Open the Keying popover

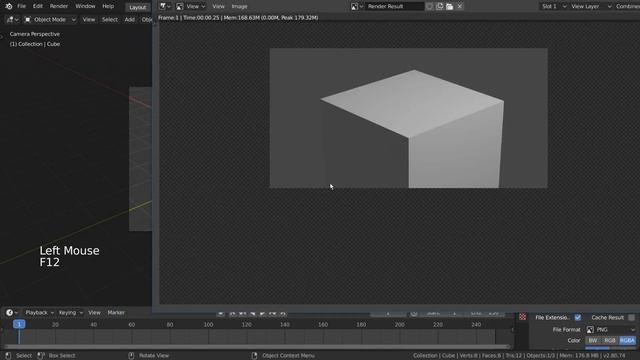point(70,313)
